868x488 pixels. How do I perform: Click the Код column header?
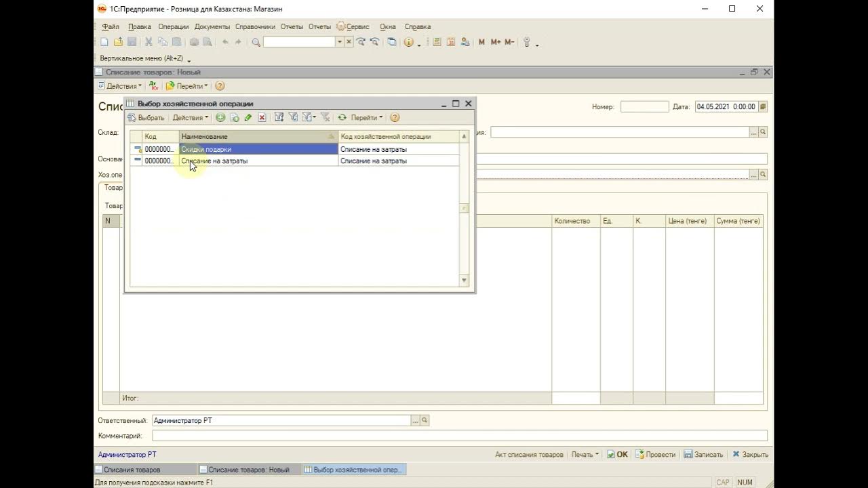click(161, 136)
